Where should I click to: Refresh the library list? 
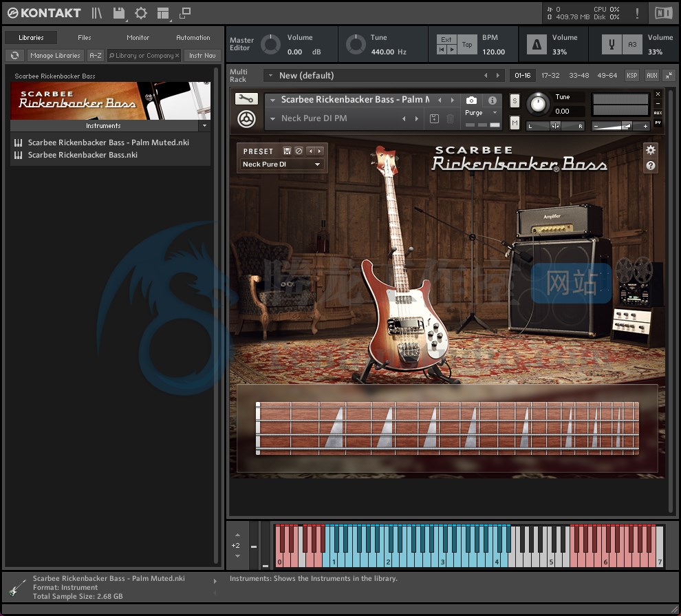14,55
